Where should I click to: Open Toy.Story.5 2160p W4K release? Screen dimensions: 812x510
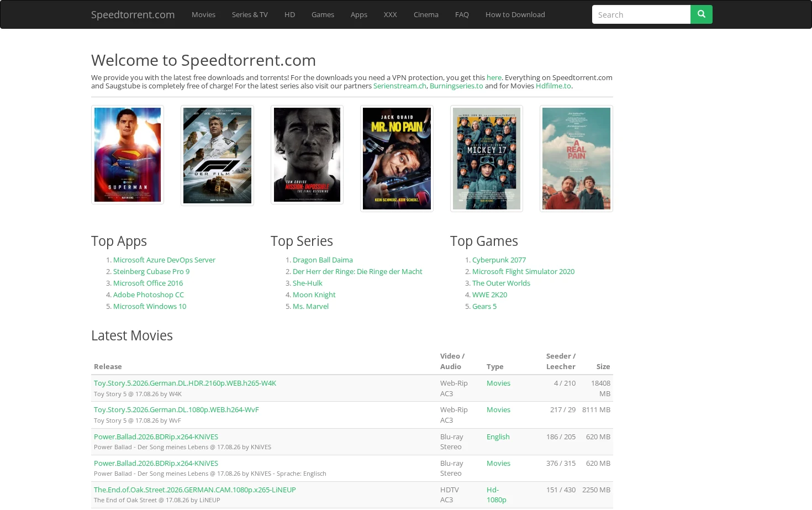185,383
